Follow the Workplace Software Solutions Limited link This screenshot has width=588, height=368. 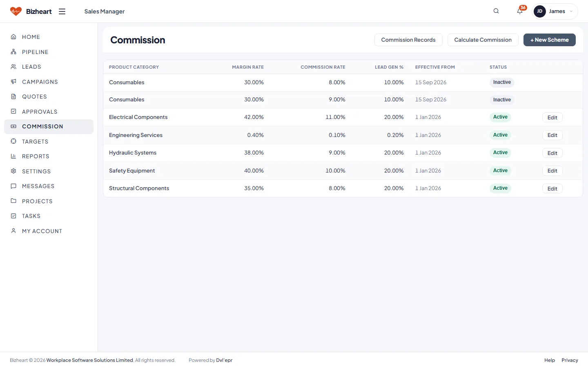pyautogui.click(x=90, y=360)
